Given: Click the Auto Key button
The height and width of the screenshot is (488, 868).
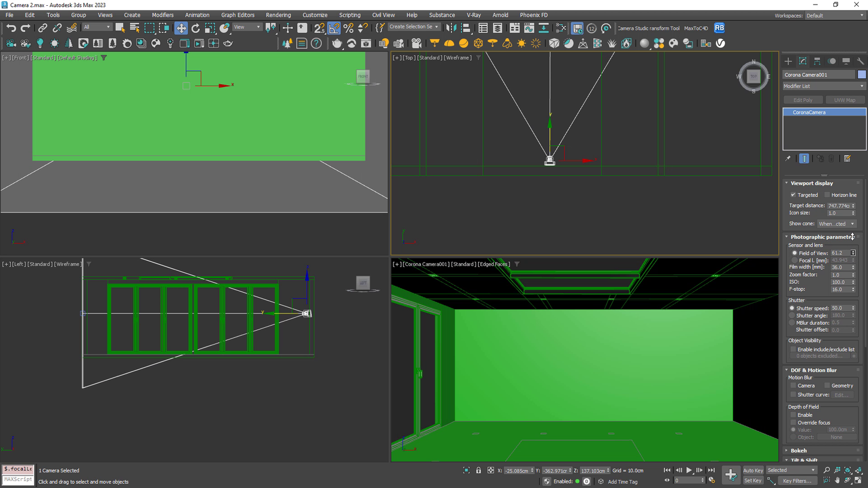Looking at the screenshot, I should tap(752, 471).
